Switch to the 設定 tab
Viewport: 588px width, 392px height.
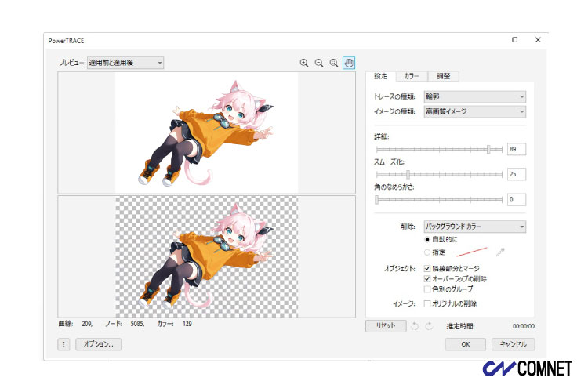tap(380, 76)
